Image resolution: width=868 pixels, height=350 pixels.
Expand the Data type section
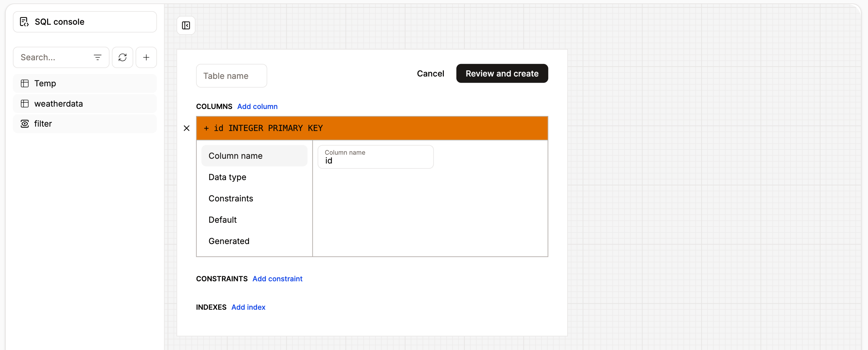(227, 177)
